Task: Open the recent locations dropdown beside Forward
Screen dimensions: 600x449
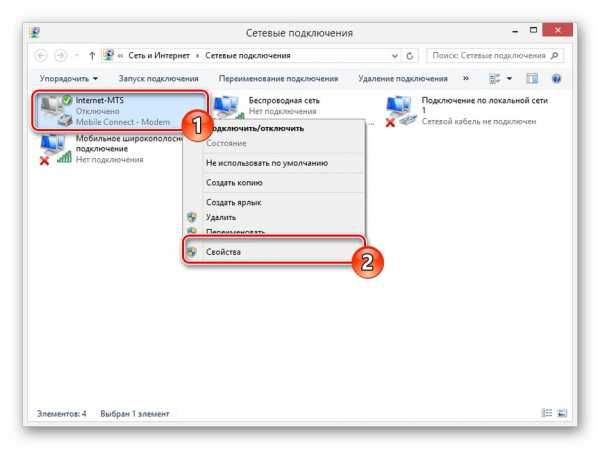Action: click(x=77, y=56)
